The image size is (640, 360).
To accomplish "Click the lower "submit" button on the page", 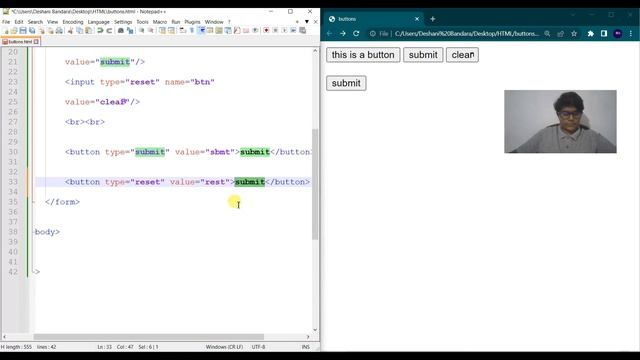I will [x=346, y=83].
